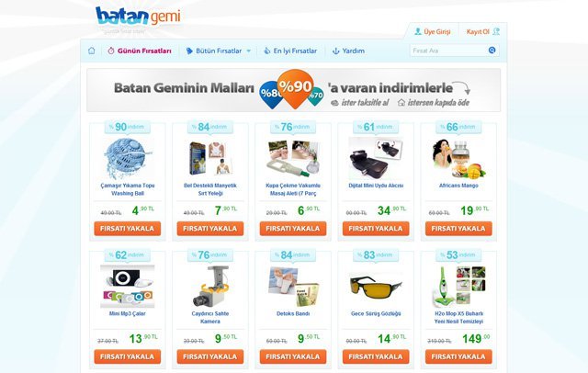The height and width of the screenshot is (373, 588).
Task: Click Fırsatı Yakala under Mini Mp3 Çalar
Action: pyautogui.click(x=128, y=356)
